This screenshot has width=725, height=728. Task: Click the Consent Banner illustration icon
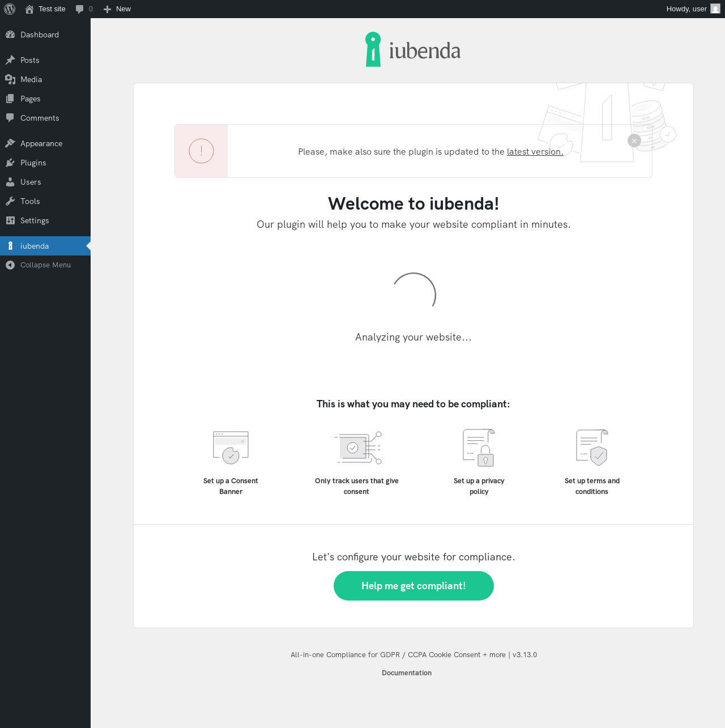coord(231,447)
